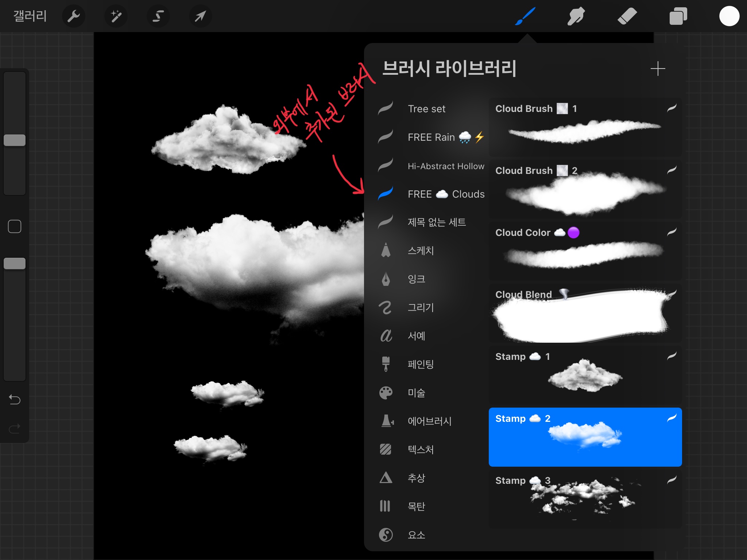This screenshot has height=560, width=747.
Task: Open the 에어브러시 brush category
Action: pos(429,421)
